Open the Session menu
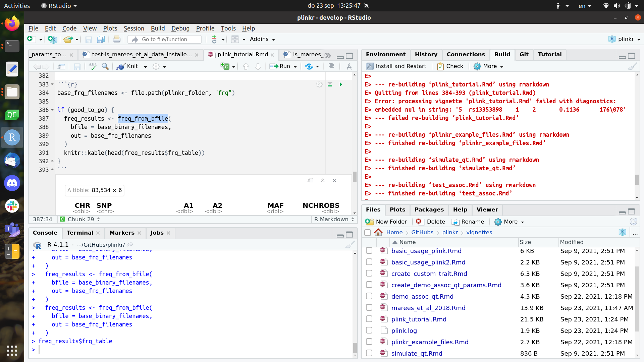644x362 pixels. [x=133, y=28]
